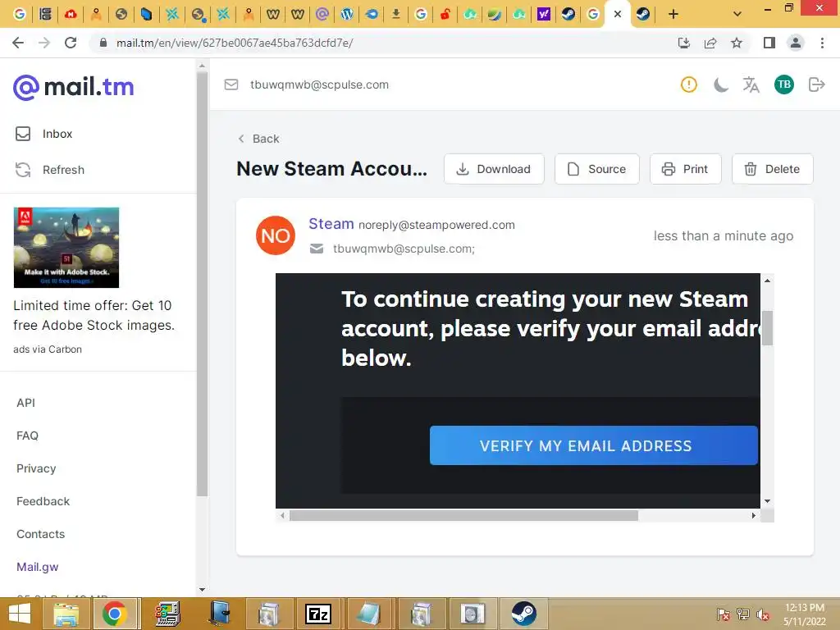Click the mail.tm logo
The height and width of the screenshot is (630, 840).
73,87
